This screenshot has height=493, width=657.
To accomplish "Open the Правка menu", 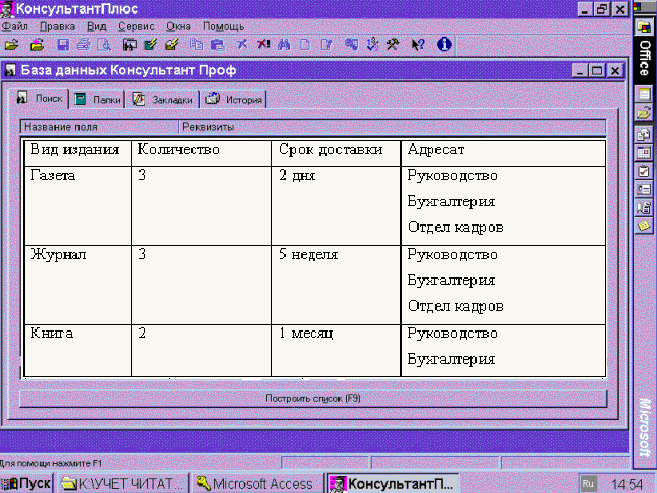I will pyautogui.click(x=57, y=26).
